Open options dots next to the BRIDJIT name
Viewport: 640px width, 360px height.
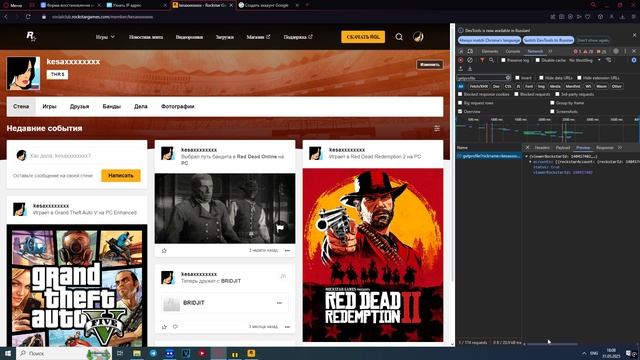click(x=279, y=303)
